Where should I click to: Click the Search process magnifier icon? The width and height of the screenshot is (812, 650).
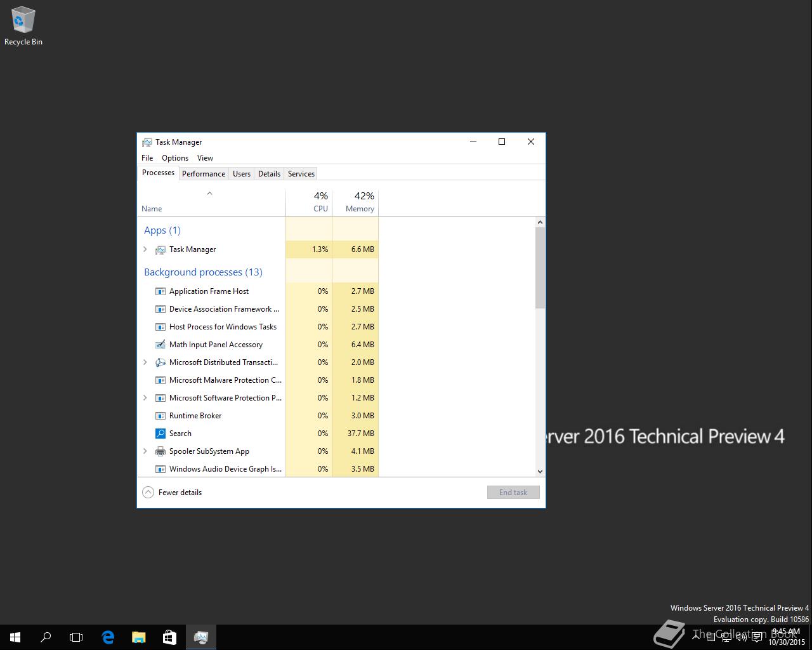[x=160, y=434]
